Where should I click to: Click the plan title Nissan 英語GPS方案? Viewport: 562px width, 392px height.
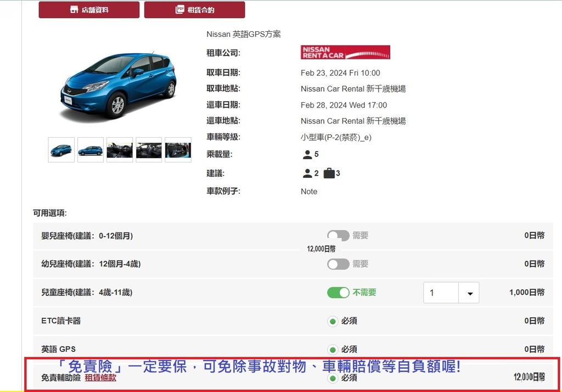point(244,35)
